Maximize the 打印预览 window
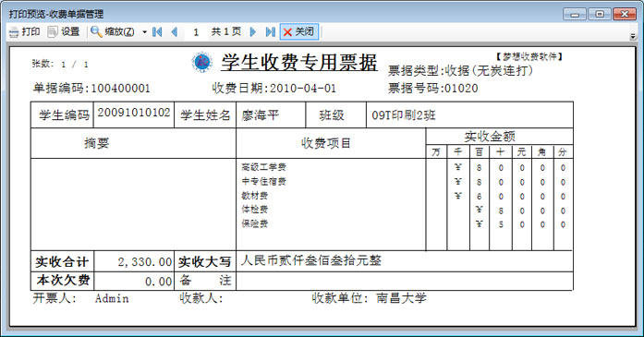This screenshot has width=644, height=337. coord(600,15)
